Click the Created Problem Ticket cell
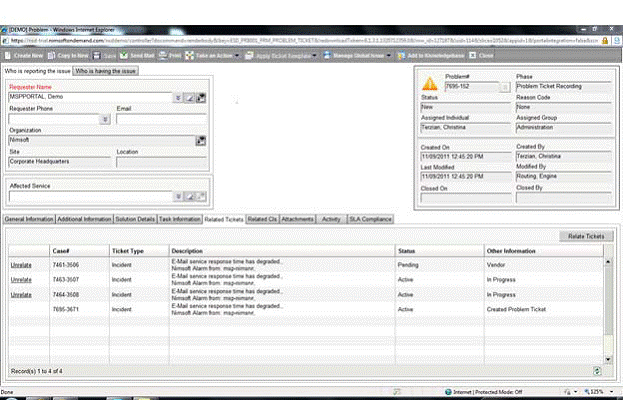 [516, 309]
